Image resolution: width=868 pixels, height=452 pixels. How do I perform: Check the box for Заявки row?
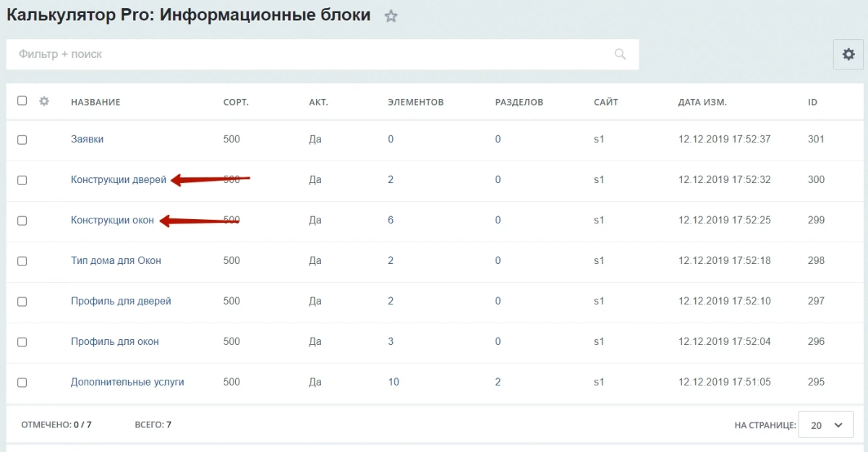tap(22, 140)
